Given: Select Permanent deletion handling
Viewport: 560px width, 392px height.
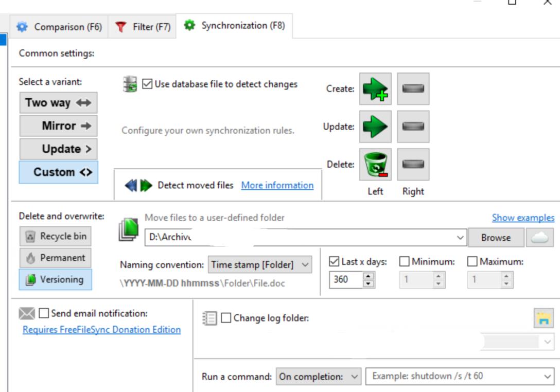Looking at the screenshot, I should tap(56, 258).
